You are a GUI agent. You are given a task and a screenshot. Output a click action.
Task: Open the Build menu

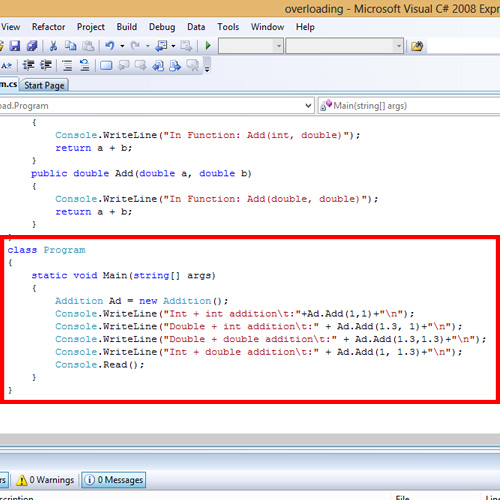(127, 27)
